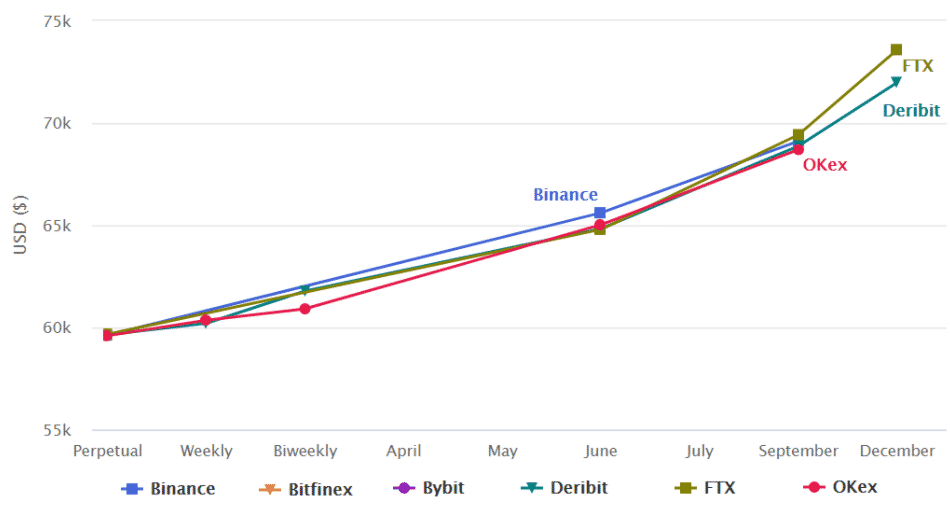The image size is (950, 512).
Task: Click the teal Deribit line label
Action: [x=910, y=111]
